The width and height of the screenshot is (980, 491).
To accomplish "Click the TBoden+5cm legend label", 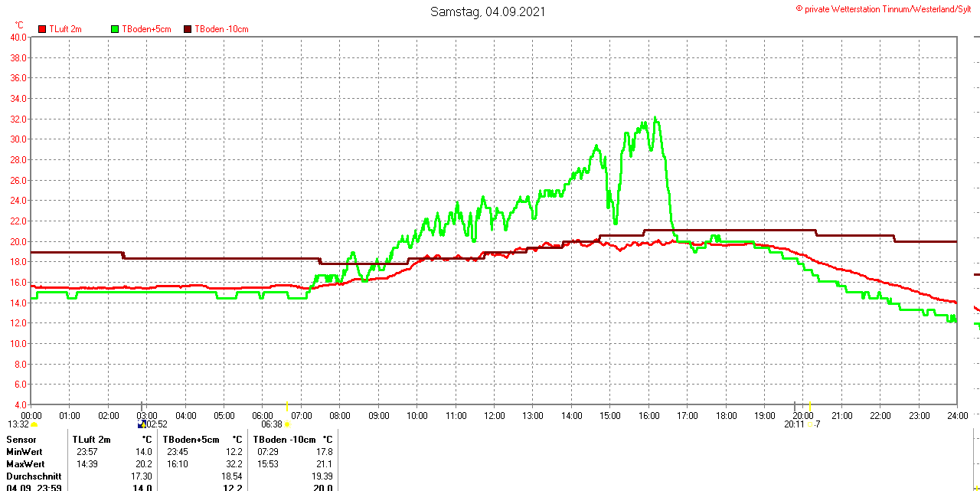I will point(147,29).
